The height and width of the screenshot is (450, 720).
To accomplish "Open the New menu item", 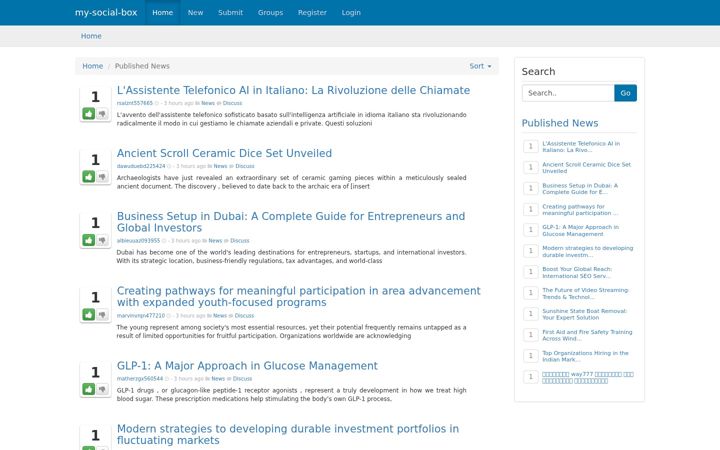I will 195,12.
